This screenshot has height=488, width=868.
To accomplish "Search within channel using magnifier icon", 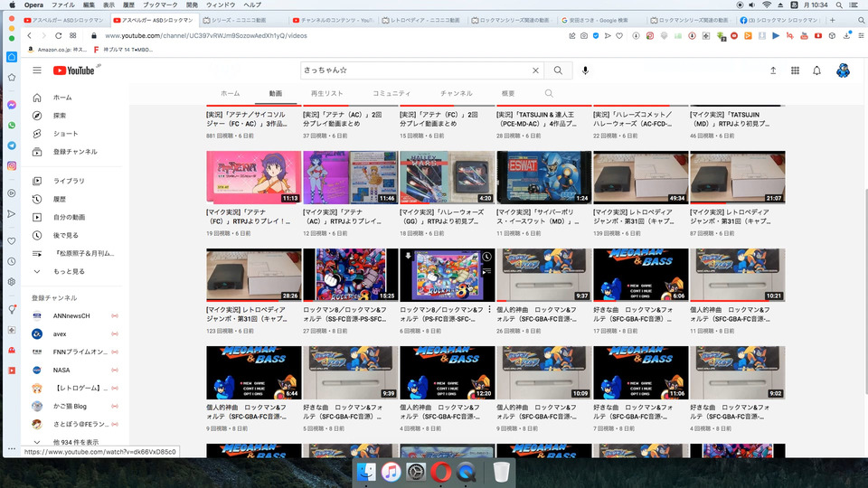I will (549, 93).
